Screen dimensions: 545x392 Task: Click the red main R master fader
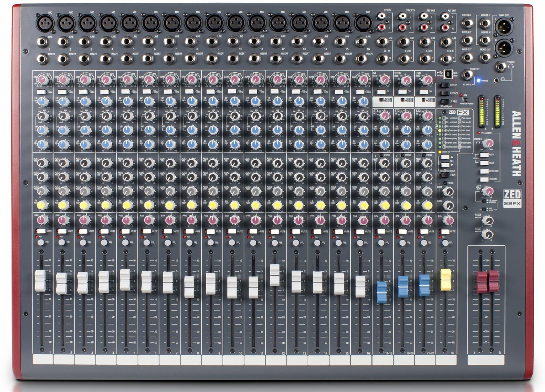[x=493, y=281]
